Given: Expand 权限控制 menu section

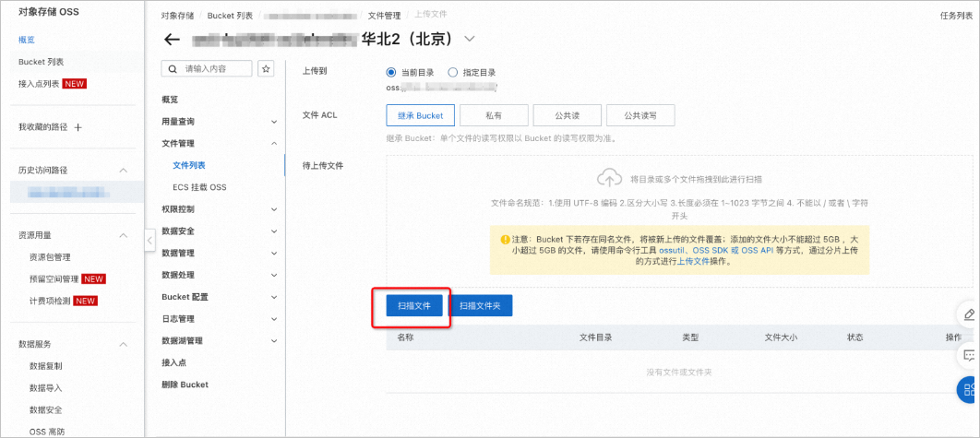Looking at the screenshot, I should (x=274, y=209).
